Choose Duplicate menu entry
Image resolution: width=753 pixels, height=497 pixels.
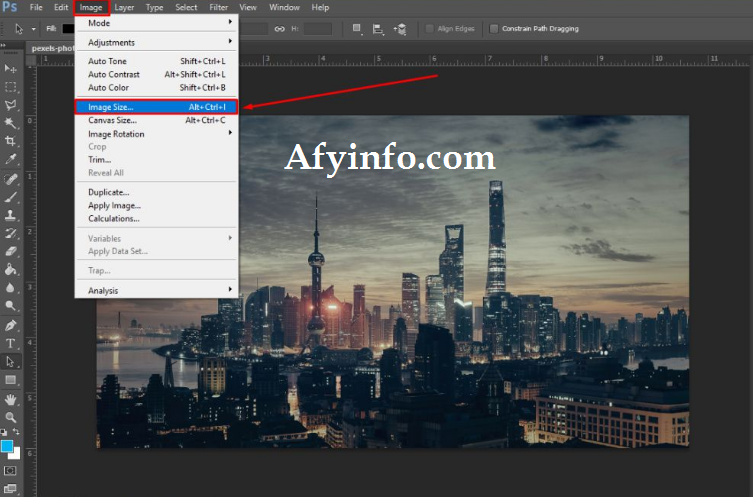(157, 192)
